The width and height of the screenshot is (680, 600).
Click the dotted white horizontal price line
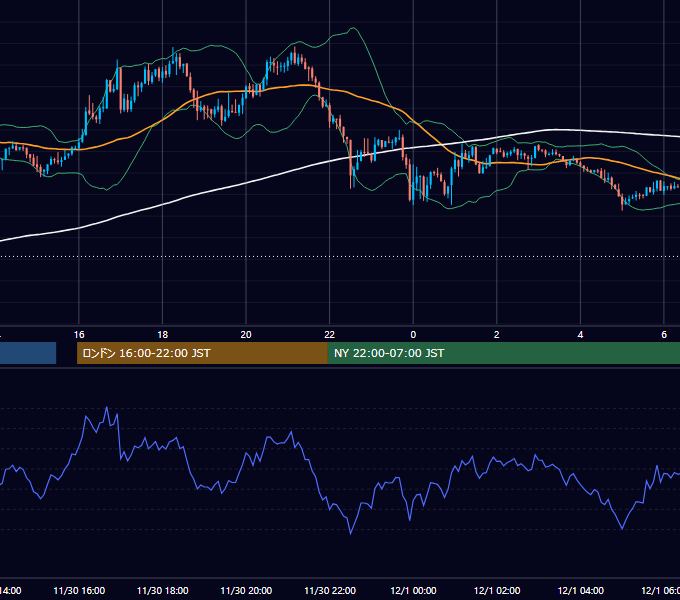pos(340,256)
